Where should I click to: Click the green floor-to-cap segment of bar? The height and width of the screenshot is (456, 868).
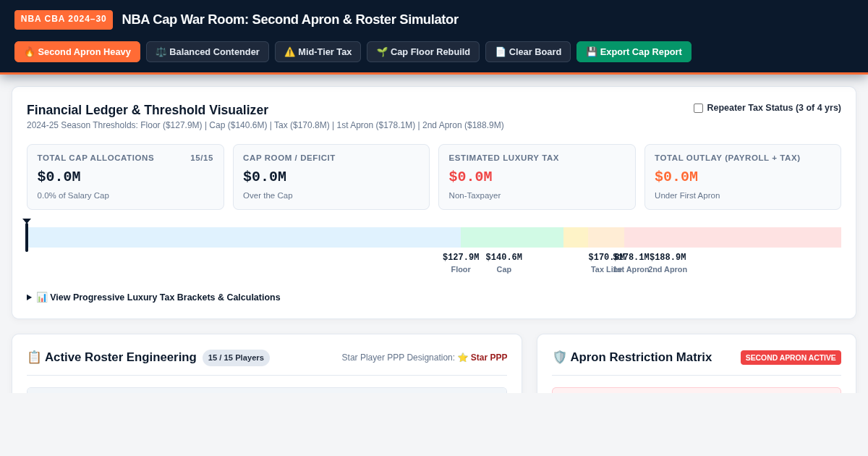click(512, 237)
